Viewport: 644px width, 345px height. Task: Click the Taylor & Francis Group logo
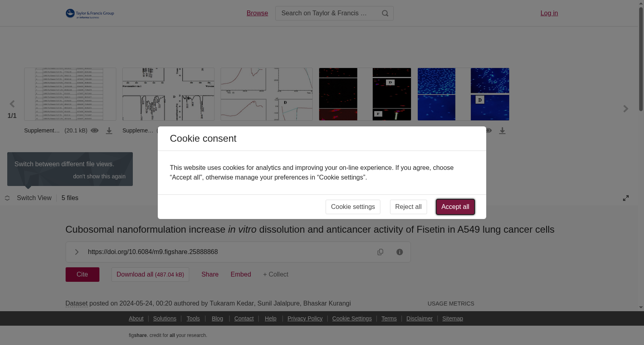(x=90, y=14)
